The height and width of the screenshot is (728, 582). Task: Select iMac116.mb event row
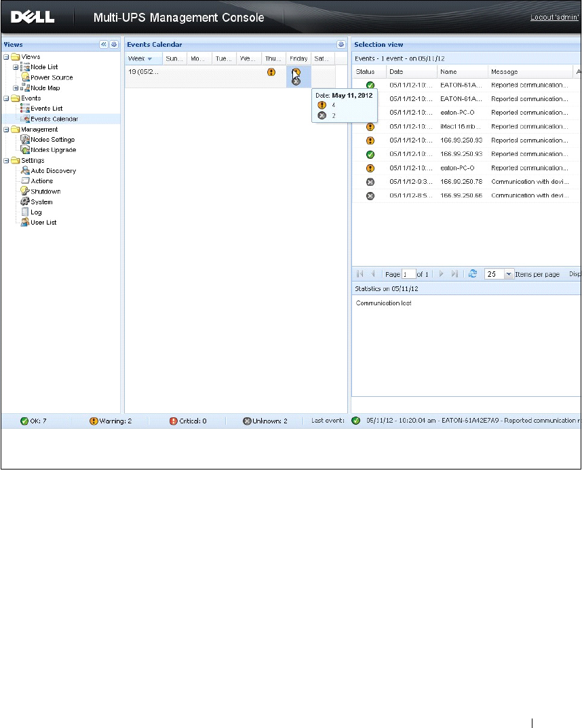(x=467, y=126)
